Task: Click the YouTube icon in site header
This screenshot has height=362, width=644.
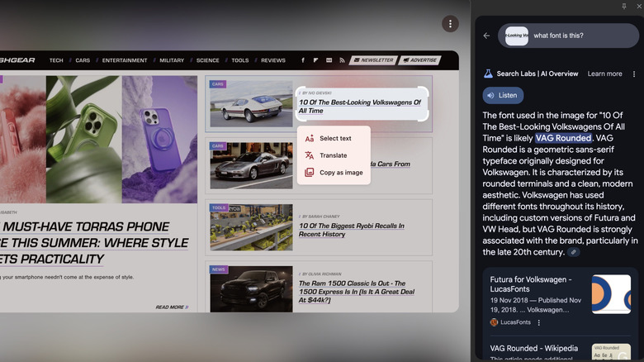Action: [x=329, y=60]
